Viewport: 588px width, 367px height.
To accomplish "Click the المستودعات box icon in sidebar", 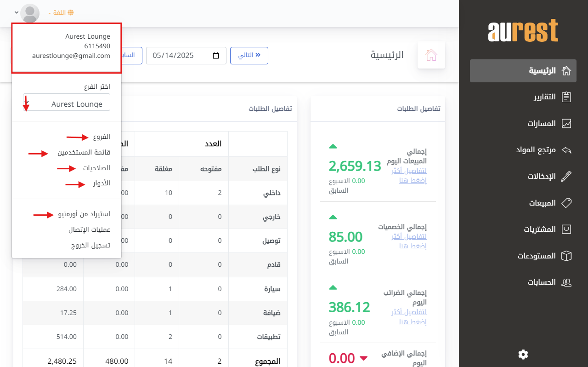I will pyautogui.click(x=566, y=256).
